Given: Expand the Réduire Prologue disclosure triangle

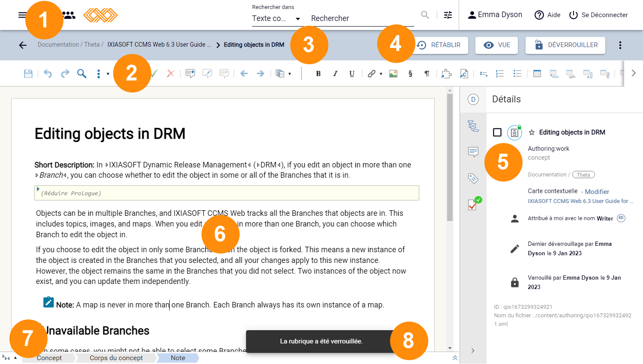Looking at the screenshot, I should click(38, 189).
